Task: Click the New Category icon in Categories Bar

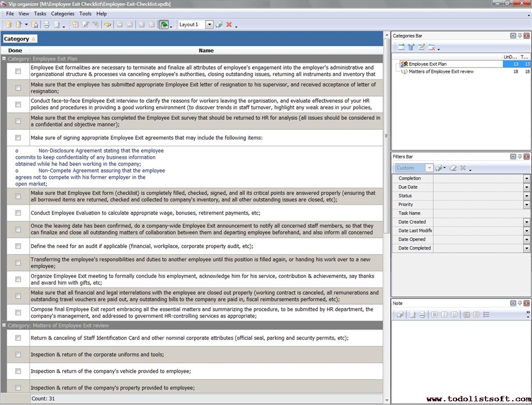Action: point(401,47)
